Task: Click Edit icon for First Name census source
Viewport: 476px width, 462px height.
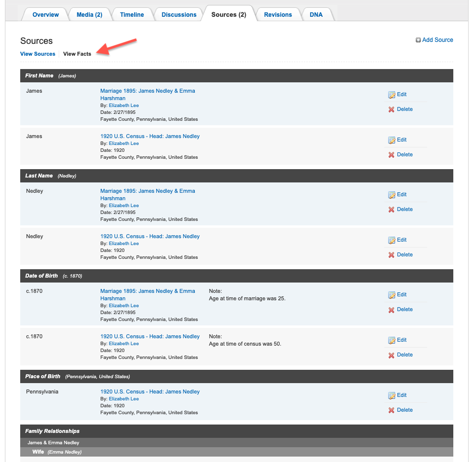Action: click(392, 140)
